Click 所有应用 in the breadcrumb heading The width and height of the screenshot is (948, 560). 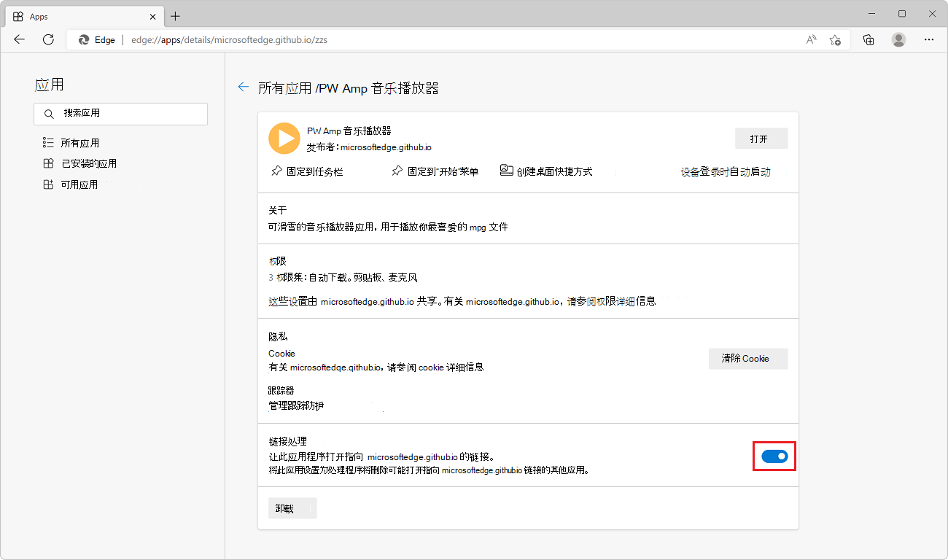coord(285,88)
